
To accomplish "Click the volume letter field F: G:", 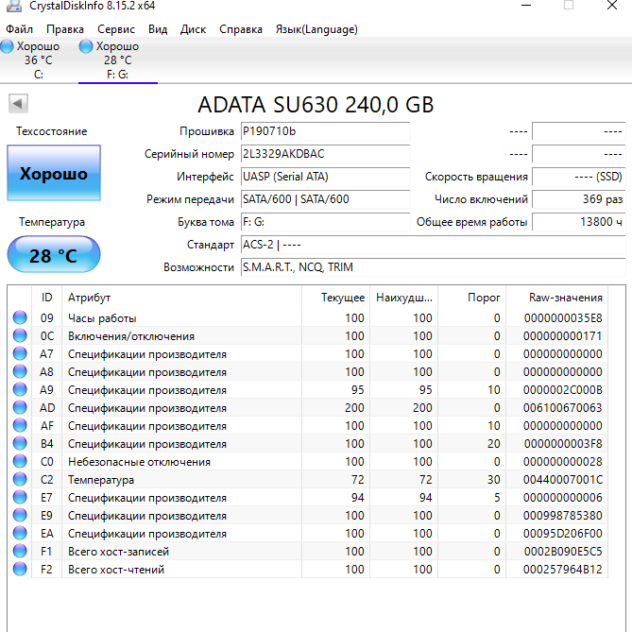I will point(325,222).
